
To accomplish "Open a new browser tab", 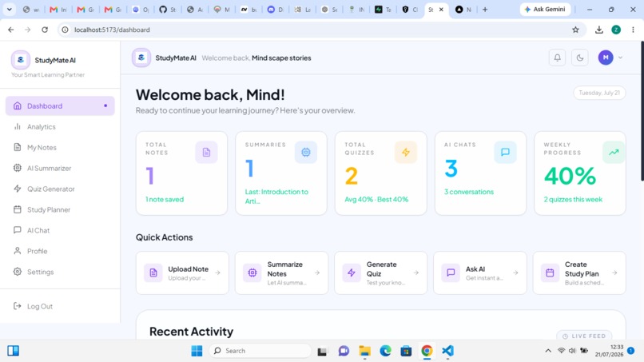I will pos(485,10).
